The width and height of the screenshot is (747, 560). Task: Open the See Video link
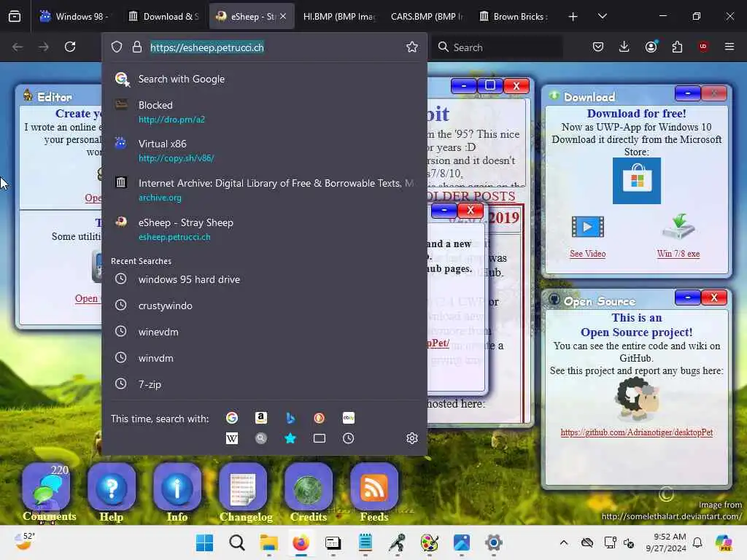[587, 254]
